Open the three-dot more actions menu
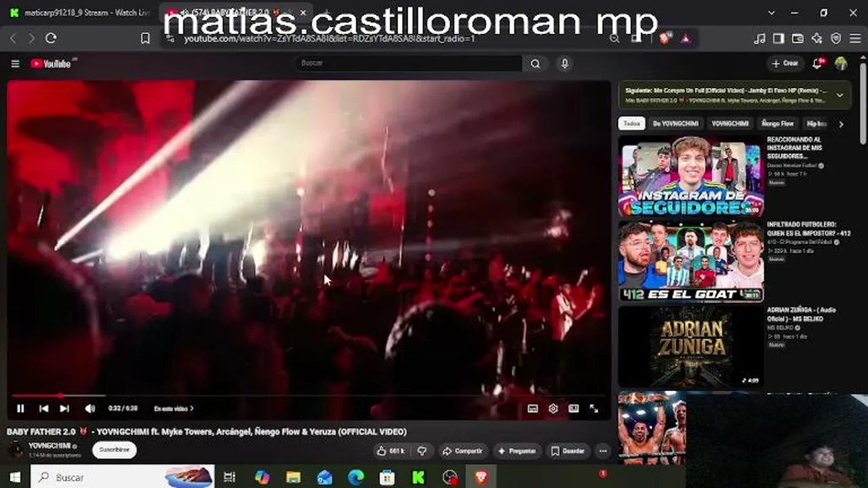This screenshot has width=868, height=488. point(602,451)
